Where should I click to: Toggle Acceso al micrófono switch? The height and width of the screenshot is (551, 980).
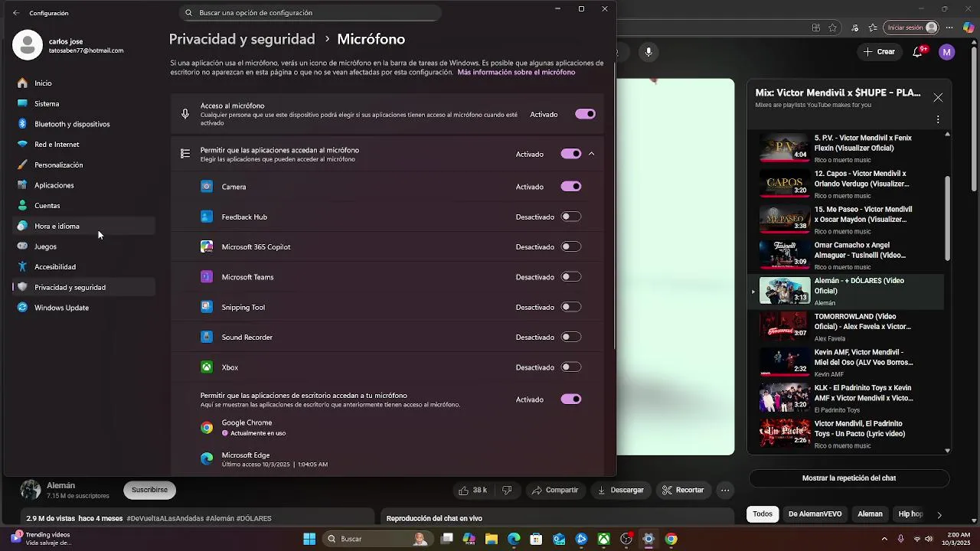point(586,114)
